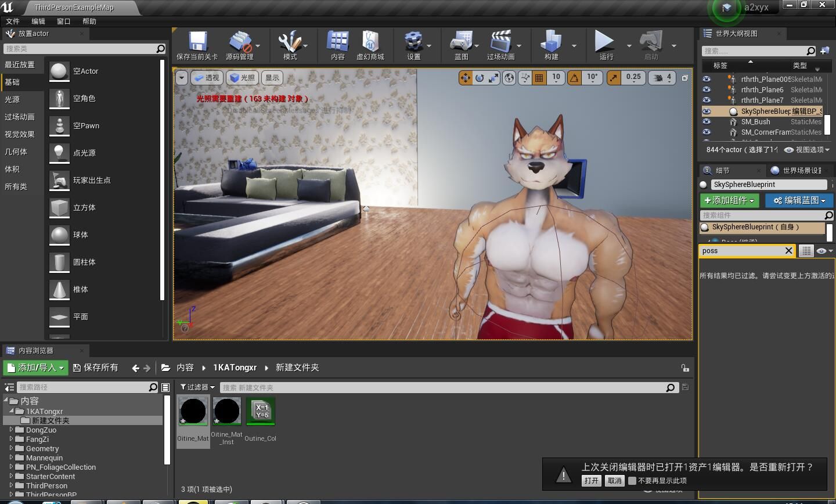Viewport: 836px width, 504px height.
Task: Open the Modes tool icon
Action: [x=289, y=42]
